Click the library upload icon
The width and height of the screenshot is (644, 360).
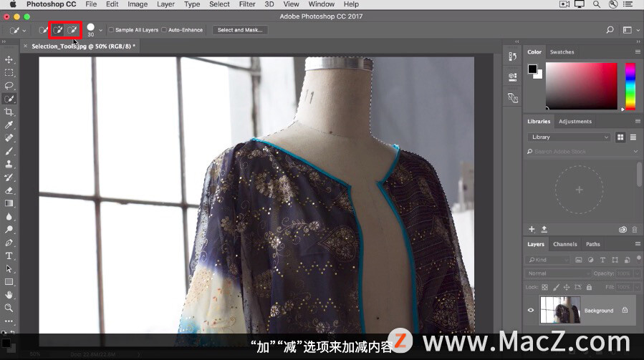coord(544,229)
